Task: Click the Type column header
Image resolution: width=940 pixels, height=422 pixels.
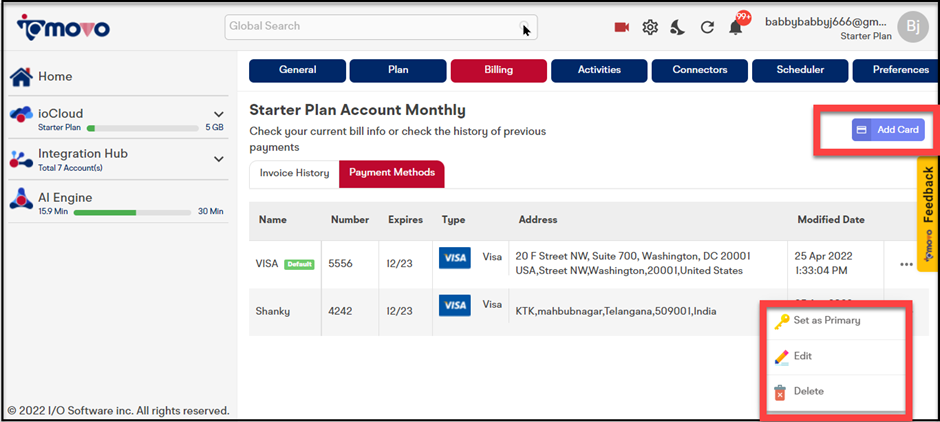Action: pos(453,220)
